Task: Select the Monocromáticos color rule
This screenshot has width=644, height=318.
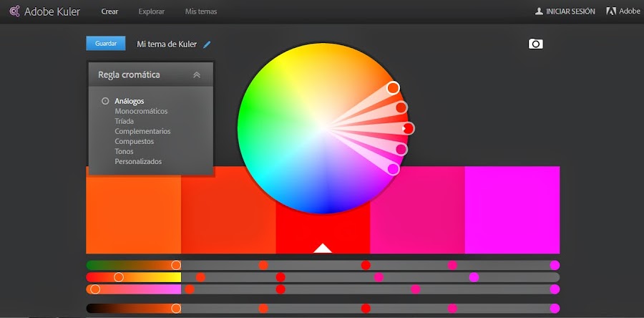Action: click(141, 111)
